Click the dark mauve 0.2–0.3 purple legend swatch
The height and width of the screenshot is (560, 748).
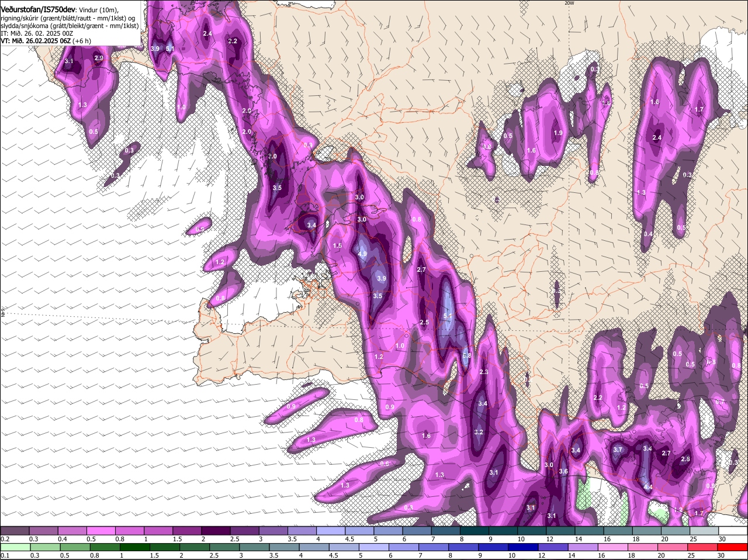[x=14, y=530]
